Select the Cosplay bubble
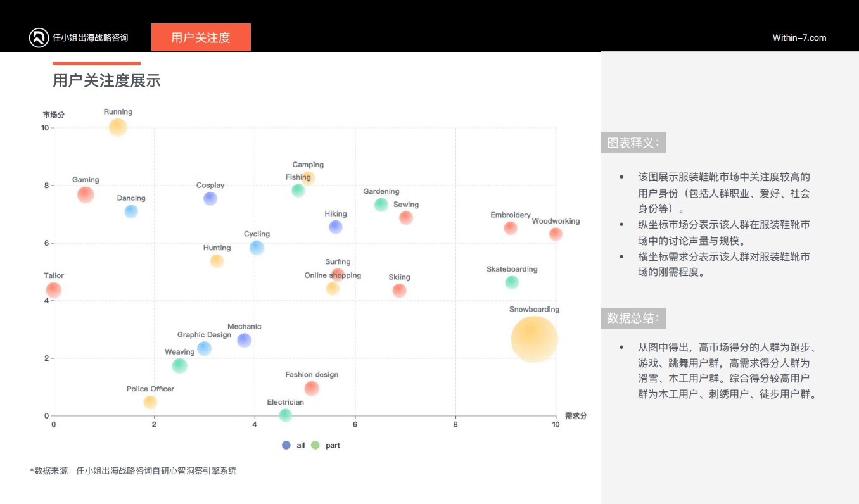This screenshot has width=859, height=504. pos(210,198)
